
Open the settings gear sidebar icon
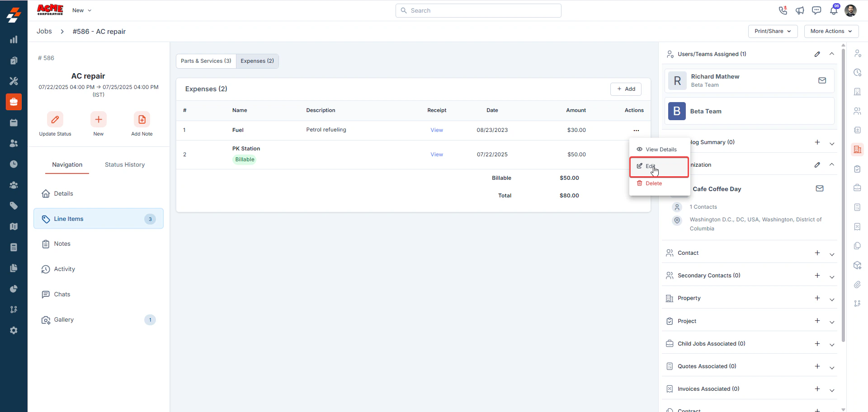pyautogui.click(x=14, y=330)
